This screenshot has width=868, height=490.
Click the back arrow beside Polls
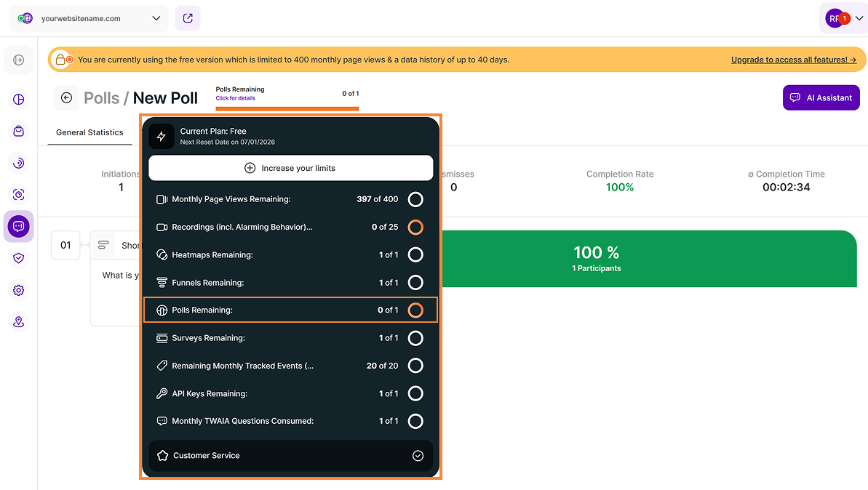click(66, 98)
